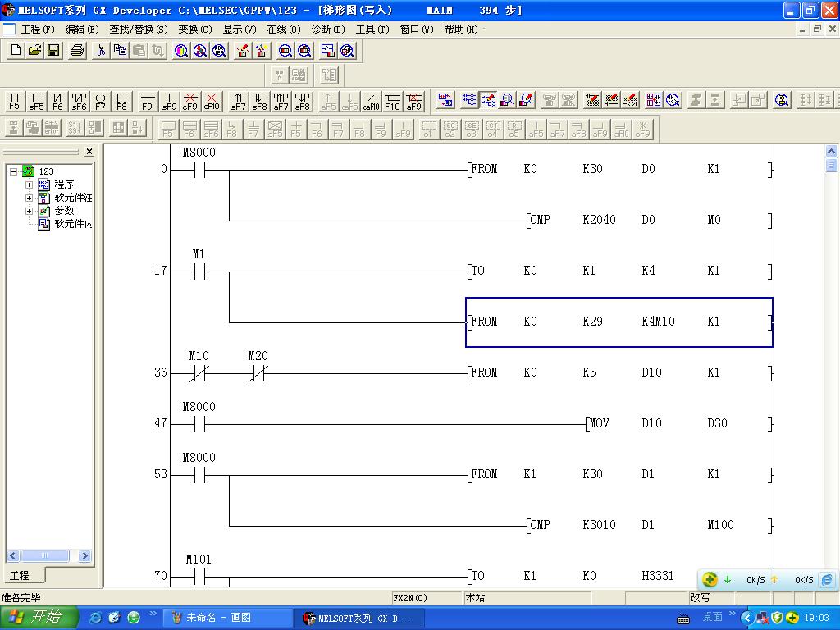Open the 工程(F) menu
Screen dimensions: 840x630
pyautogui.click(x=37, y=30)
